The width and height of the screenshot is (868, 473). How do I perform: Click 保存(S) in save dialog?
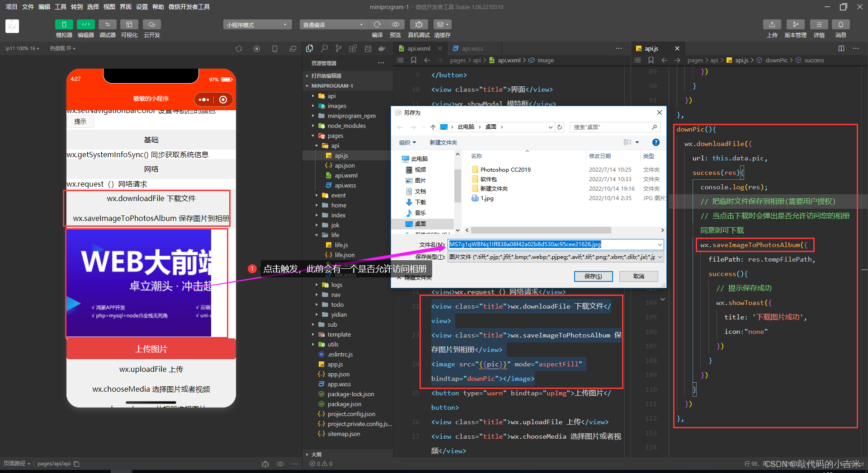593,276
